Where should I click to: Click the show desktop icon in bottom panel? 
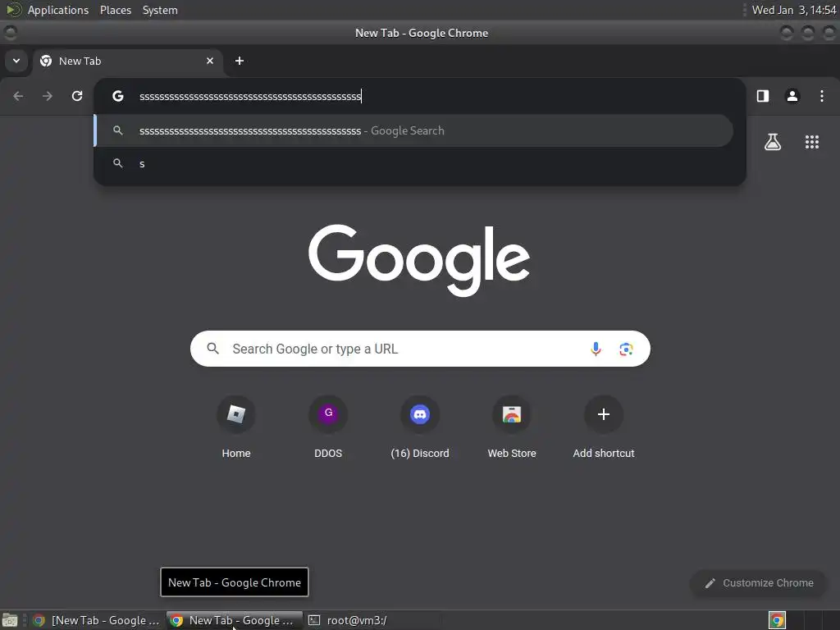click(10, 620)
